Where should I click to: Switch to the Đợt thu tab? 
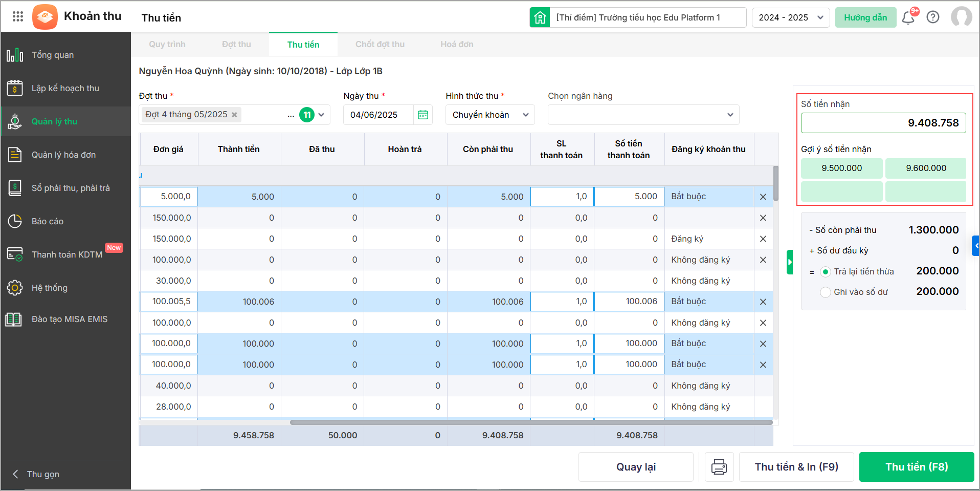[236, 45]
